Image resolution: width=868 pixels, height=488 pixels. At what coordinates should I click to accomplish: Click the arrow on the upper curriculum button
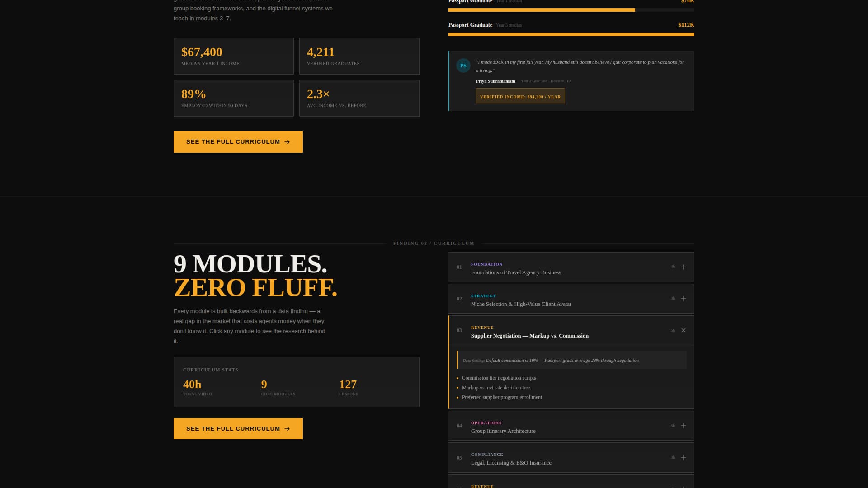[287, 142]
